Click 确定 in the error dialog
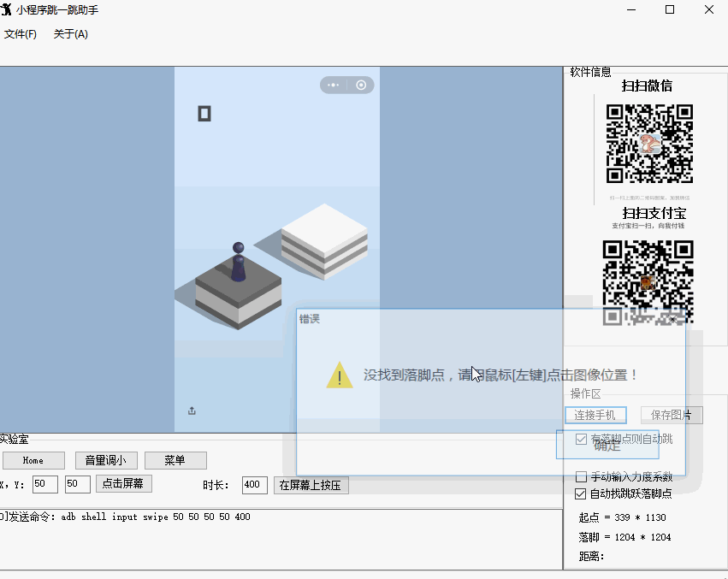This screenshot has width=728, height=579. 607,445
